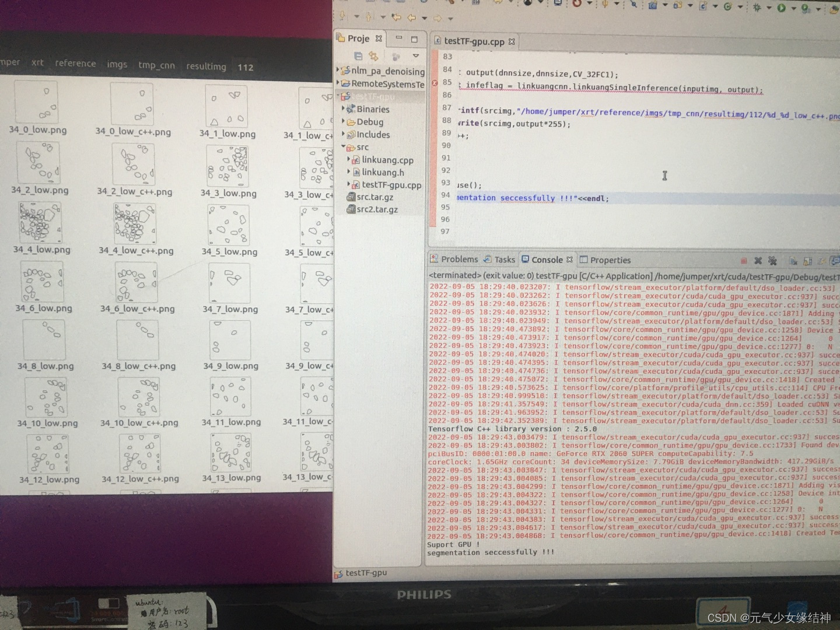Click the Debug icon in the main toolbar
The image size is (840, 630).
pos(757,6)
